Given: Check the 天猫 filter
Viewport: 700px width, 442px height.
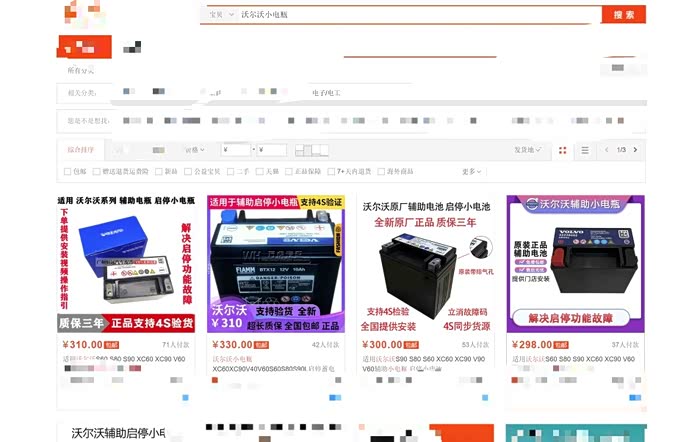Looking at the screenshot, I should click(259, 171).
